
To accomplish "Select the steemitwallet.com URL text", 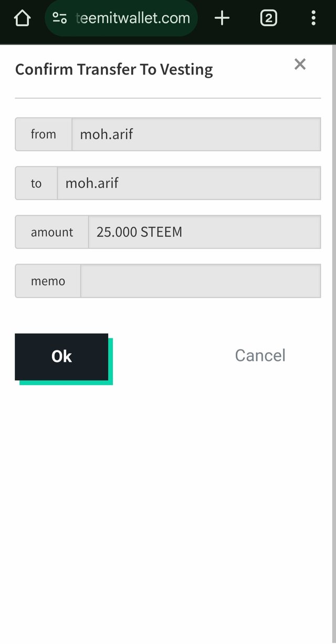I will 133,18.
